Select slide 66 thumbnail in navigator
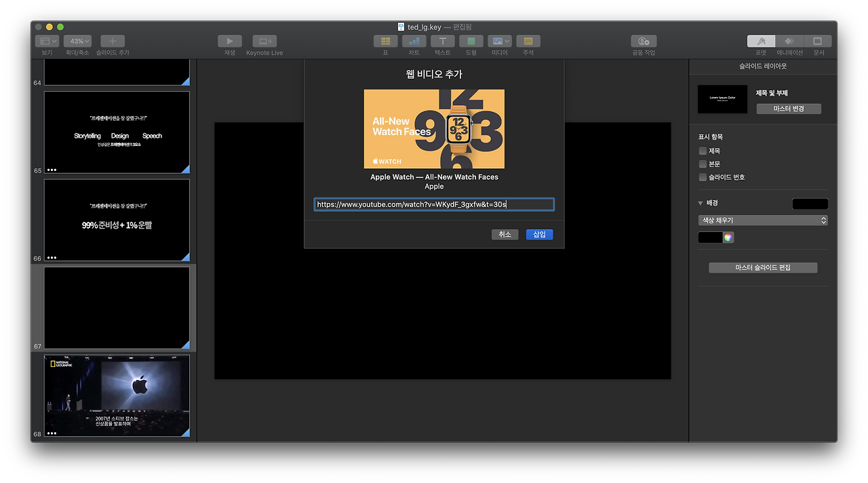This screenshot has width=868, height=483. tap(117, 220)
